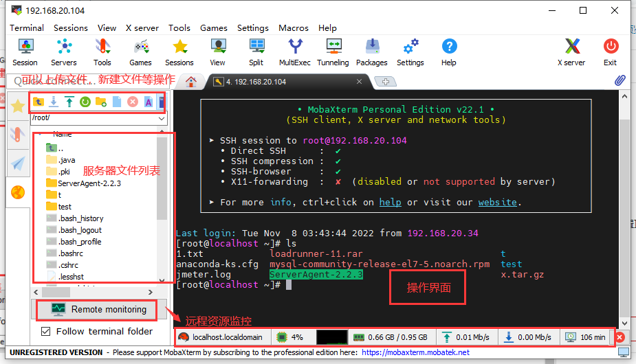Download selected files from server icon
Viewport: 636px width, 364px height.
(x=54, y=102)
